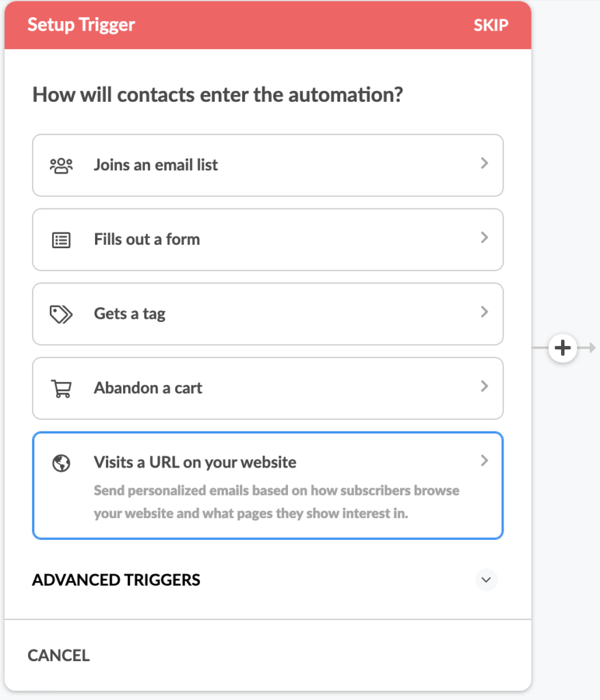Click the people group icon for email list
The width and height of the screenshot is (600, 700).
[61, 165]
